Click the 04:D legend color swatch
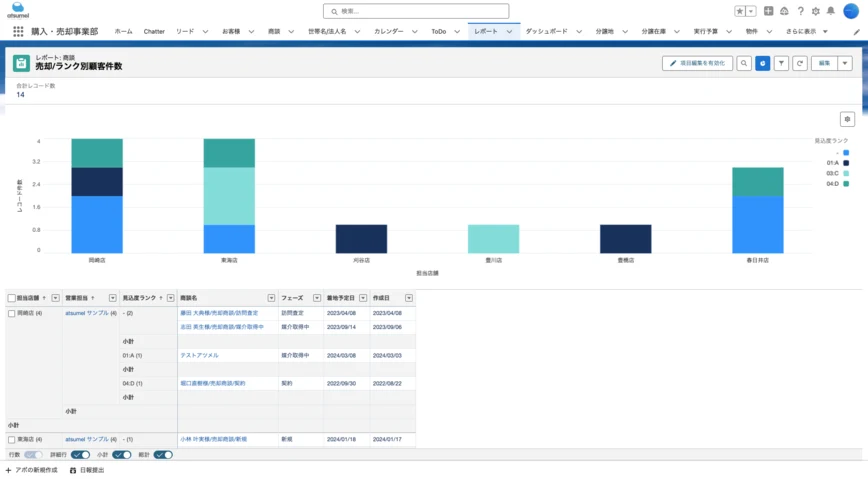868x479 pixels. click(x=846, y=184)
